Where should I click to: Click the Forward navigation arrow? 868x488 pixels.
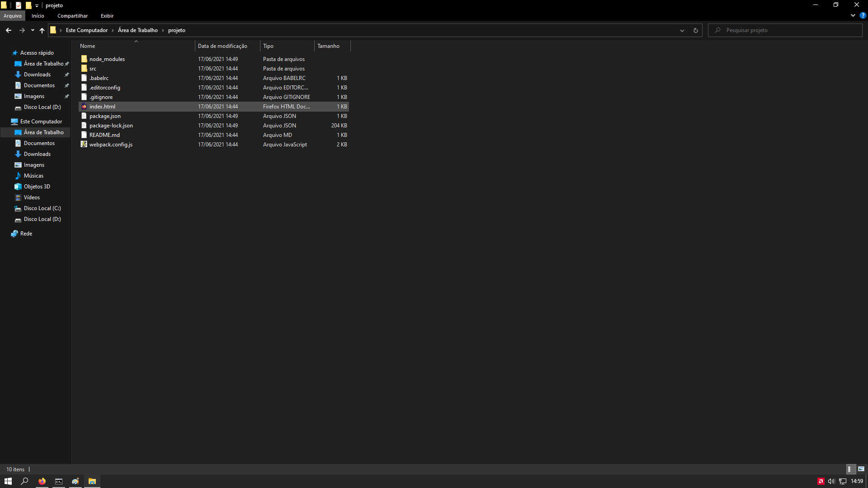pos(22,30)
